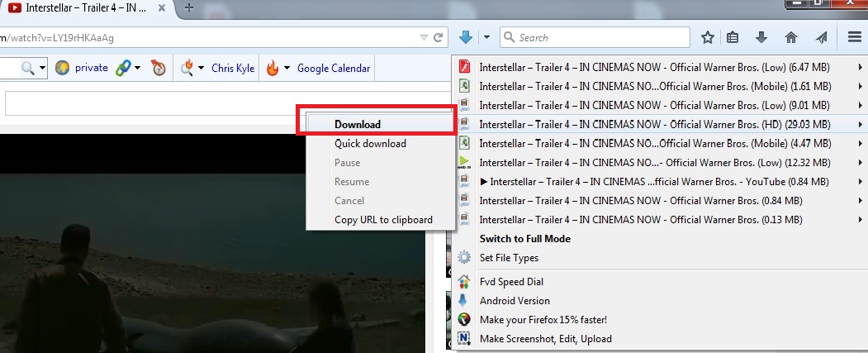Click the Interstellar video player frame

click(212, 243)
